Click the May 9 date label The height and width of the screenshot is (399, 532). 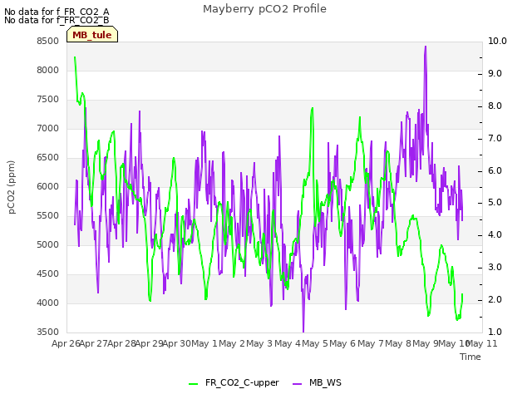426,344
